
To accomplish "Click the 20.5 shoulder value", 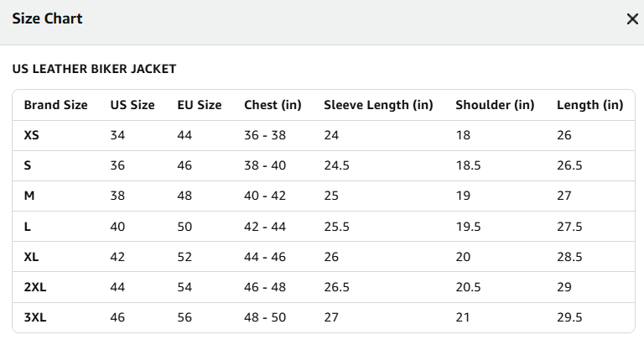I will [x=468, y=287].
